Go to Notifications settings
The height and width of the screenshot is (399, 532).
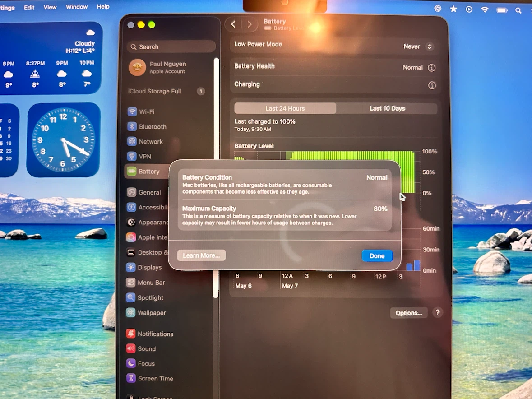150,334
